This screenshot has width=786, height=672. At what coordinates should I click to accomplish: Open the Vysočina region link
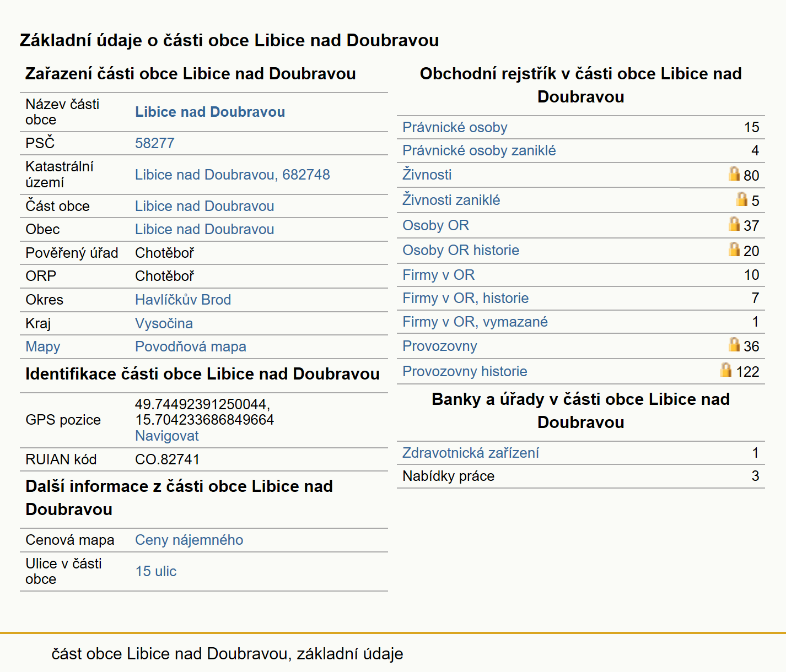164,323
